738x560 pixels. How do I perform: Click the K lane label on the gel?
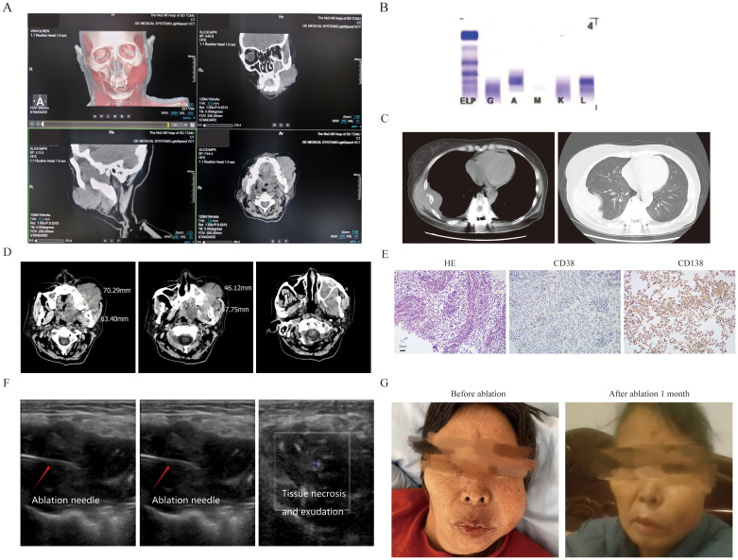coord(560,101)
